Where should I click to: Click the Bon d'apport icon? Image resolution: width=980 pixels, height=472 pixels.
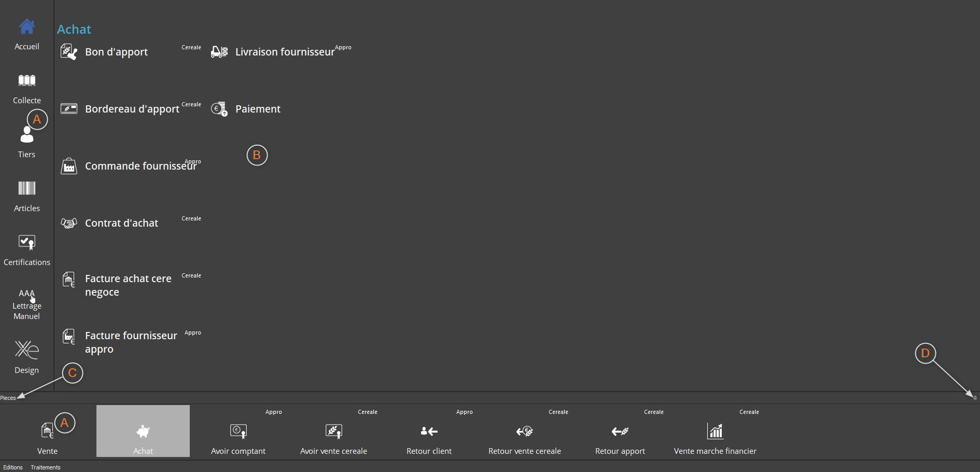[x=69, y=52]
